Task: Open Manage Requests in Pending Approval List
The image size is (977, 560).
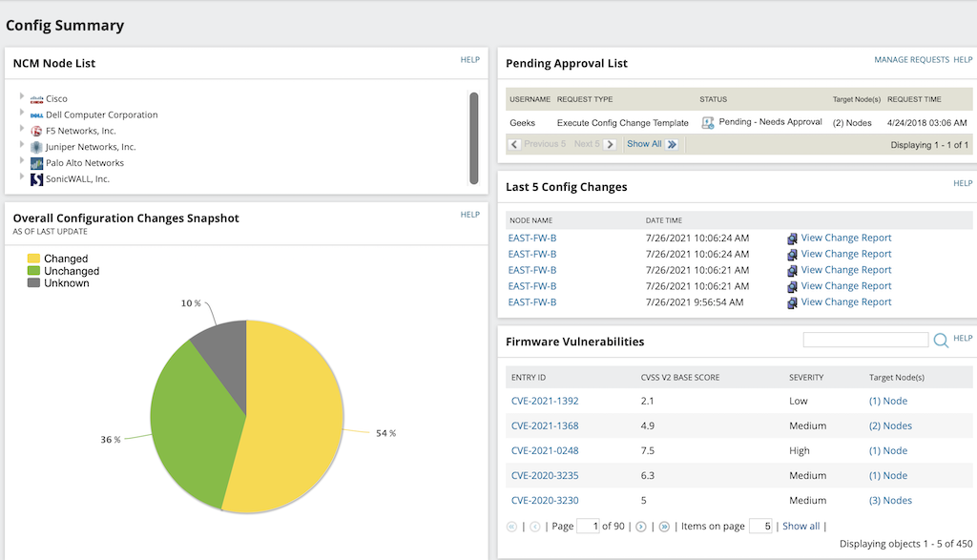Action: 911,60
